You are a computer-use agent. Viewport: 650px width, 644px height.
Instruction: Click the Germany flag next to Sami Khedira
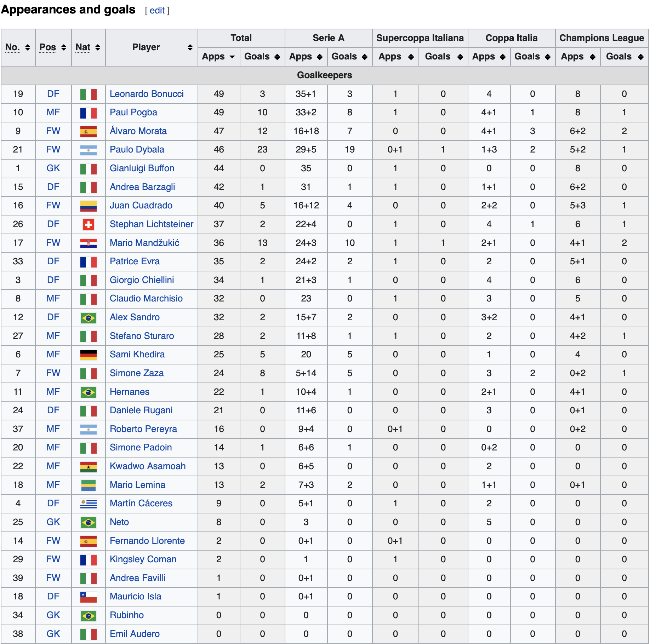click(x=88, y=355)
